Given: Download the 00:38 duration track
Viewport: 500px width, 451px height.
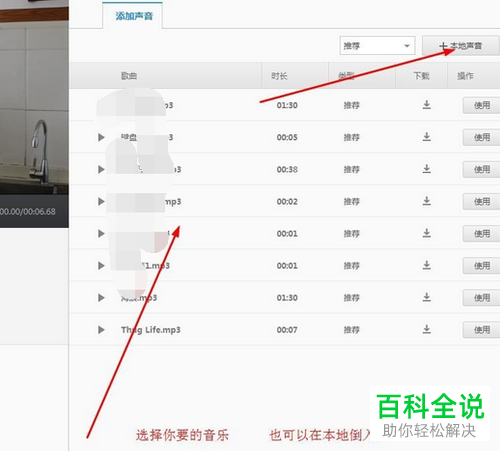Looking at the screenshot, I should click(427, 169).
